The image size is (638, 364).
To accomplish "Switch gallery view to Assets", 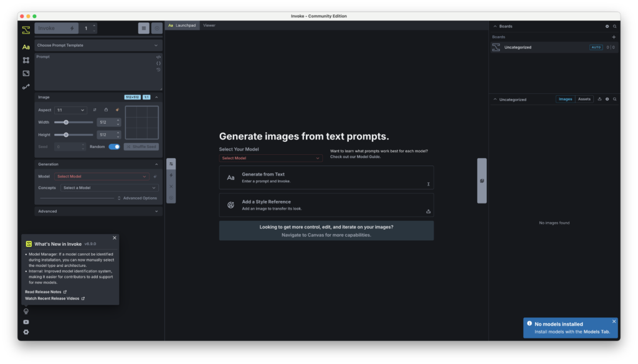I will [584, 99].
